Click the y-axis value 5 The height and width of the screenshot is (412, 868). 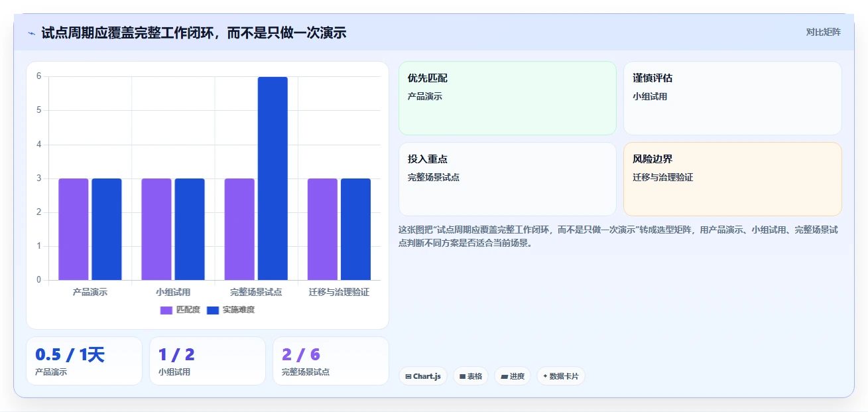tap(39, 110)
